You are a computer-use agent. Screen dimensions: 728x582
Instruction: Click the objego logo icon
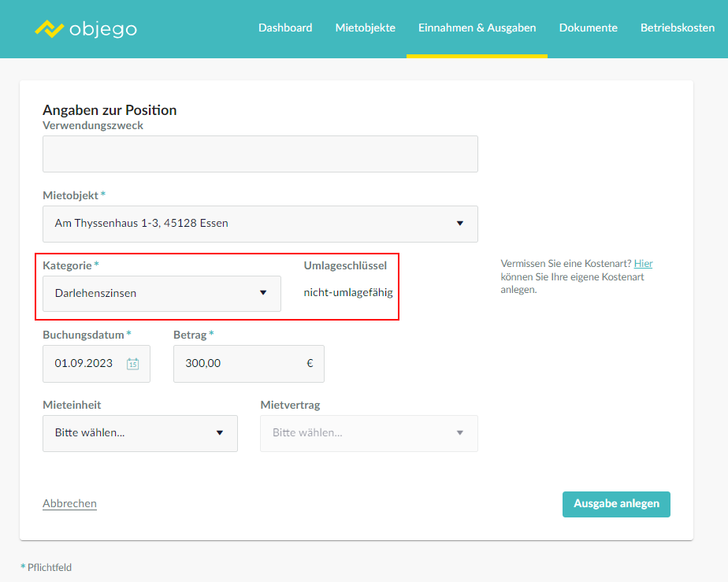click(x=49, y=29)
